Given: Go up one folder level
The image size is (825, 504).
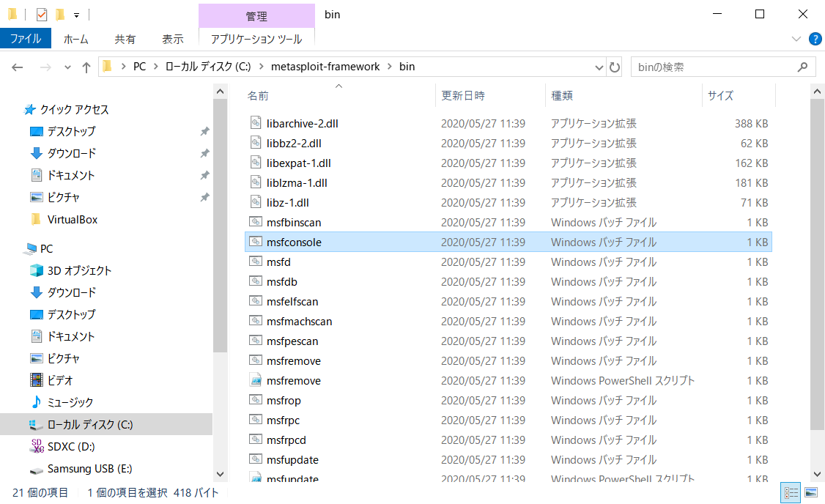Looking at the screenshot, I should tap(86, 67).
